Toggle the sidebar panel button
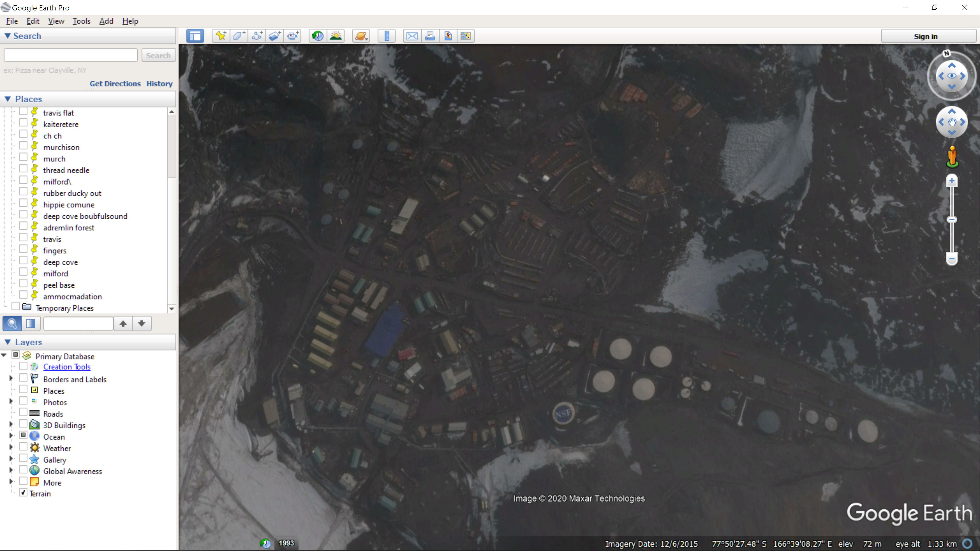 pyautogui.click(x=195, y=36)
